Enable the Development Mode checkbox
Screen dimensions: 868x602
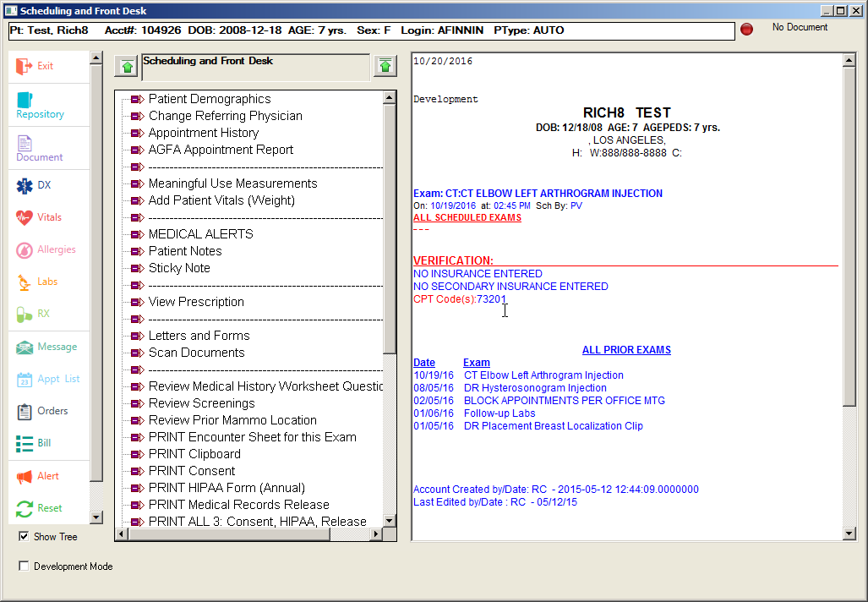pos(25,566)
